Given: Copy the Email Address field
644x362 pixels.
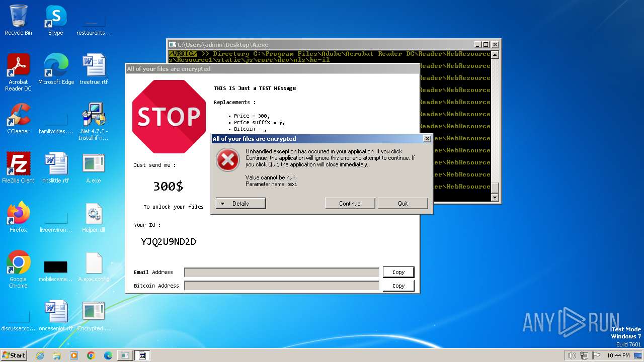Looking at the screenshot, I should (x=398, y=272).
